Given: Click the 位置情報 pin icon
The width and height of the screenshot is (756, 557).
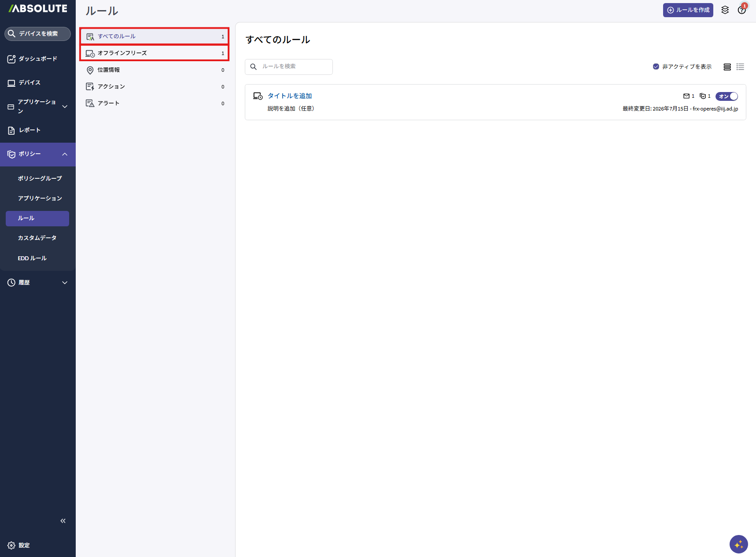Looking at the screenshot, I should (90, 70).
